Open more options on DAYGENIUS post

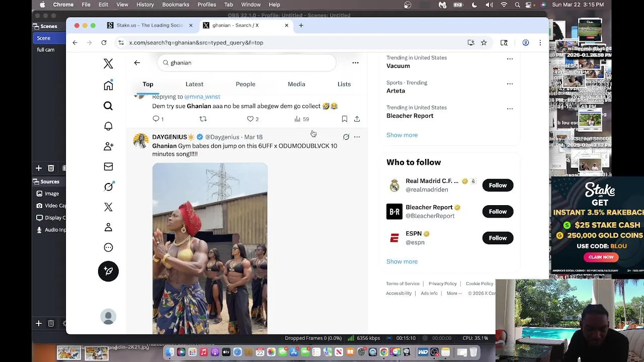[x=357, y=137]
